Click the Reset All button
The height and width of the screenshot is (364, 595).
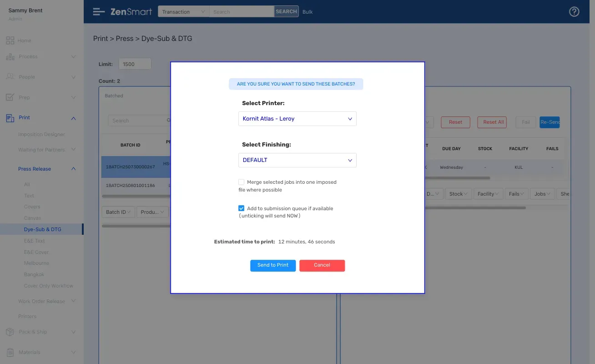point(492,122)
